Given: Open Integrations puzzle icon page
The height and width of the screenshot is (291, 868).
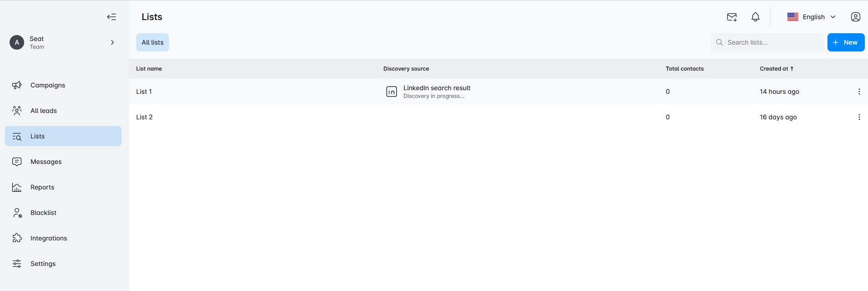Looking at the screenshot, I should (17, 238).
